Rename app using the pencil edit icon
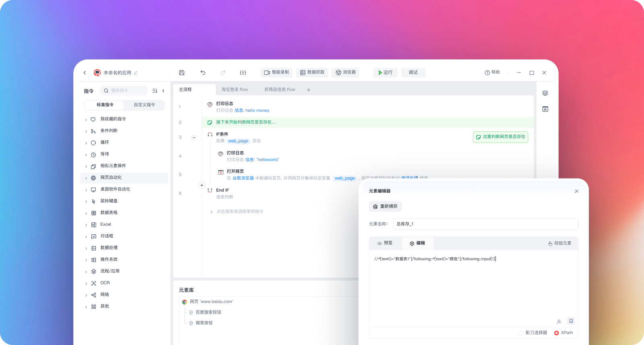This screenshot has height=345, width=644. point(136,73)
